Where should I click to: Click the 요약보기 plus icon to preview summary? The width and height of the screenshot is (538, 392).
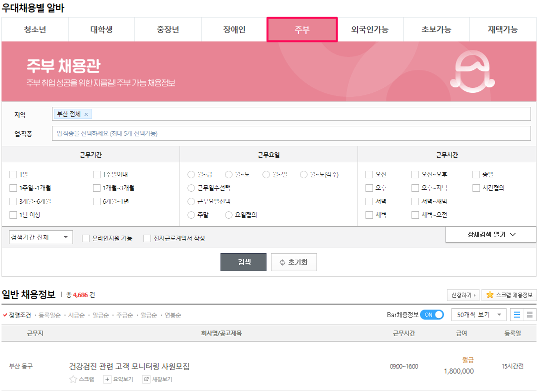tap(107, 379)
